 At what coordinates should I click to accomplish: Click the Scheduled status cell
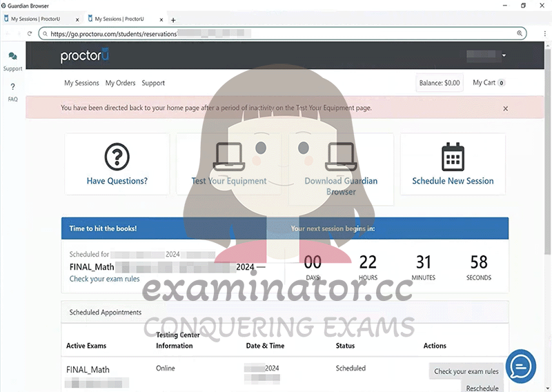pos(351,368)
